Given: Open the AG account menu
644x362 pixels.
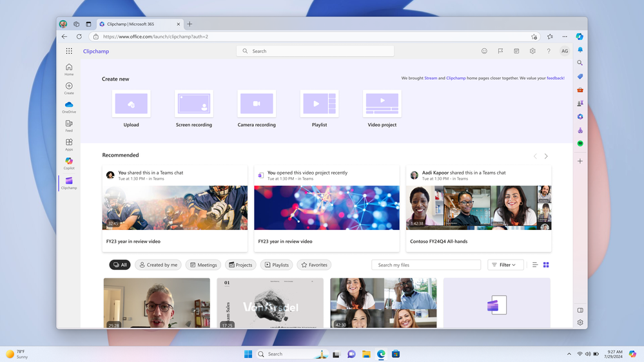Looking at the screenshot, I should [565, 51].
